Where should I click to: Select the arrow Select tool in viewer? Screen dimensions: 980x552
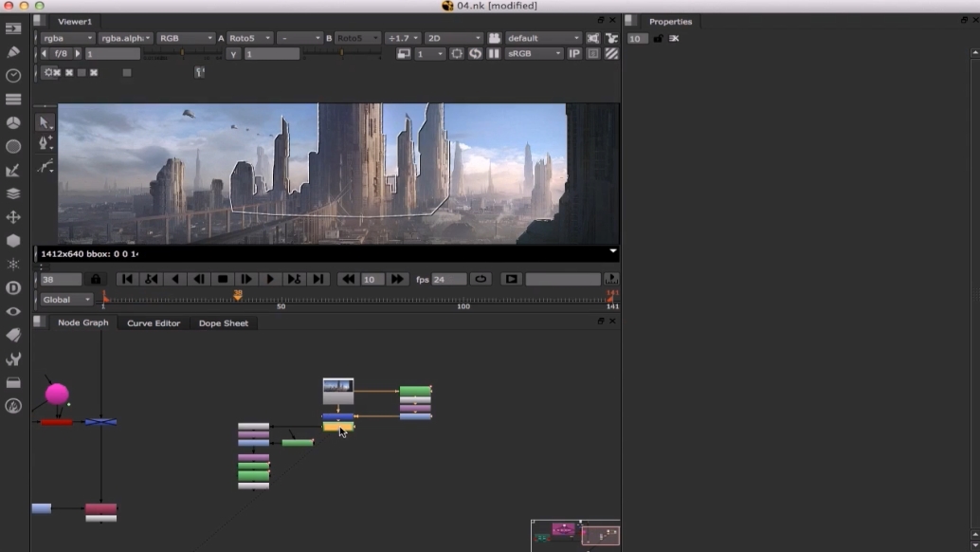tap(45, 122)
